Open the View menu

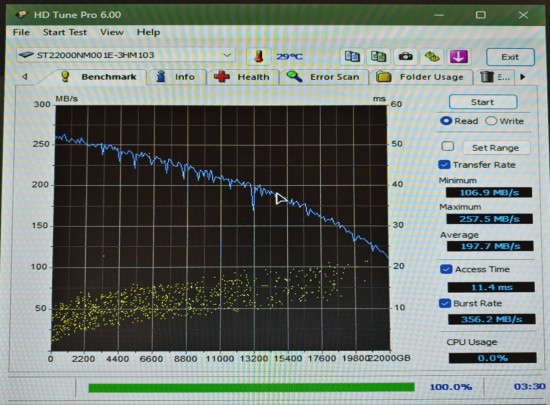click(112, 32)
